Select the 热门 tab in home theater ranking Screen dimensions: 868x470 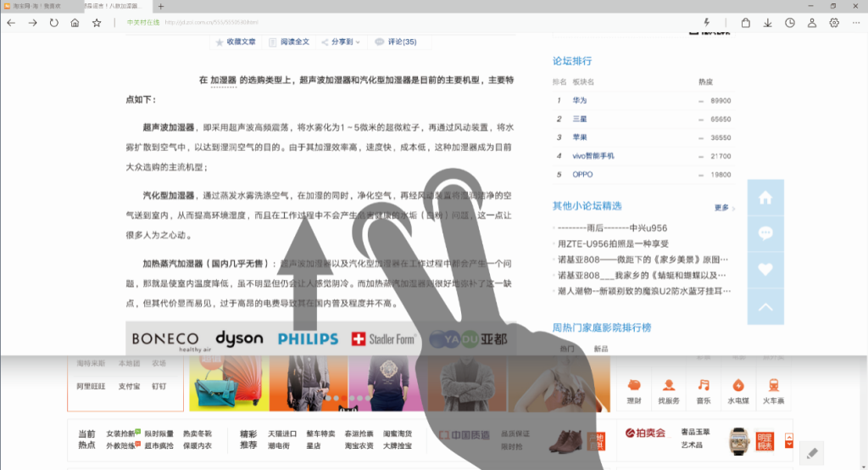(567, 349)
